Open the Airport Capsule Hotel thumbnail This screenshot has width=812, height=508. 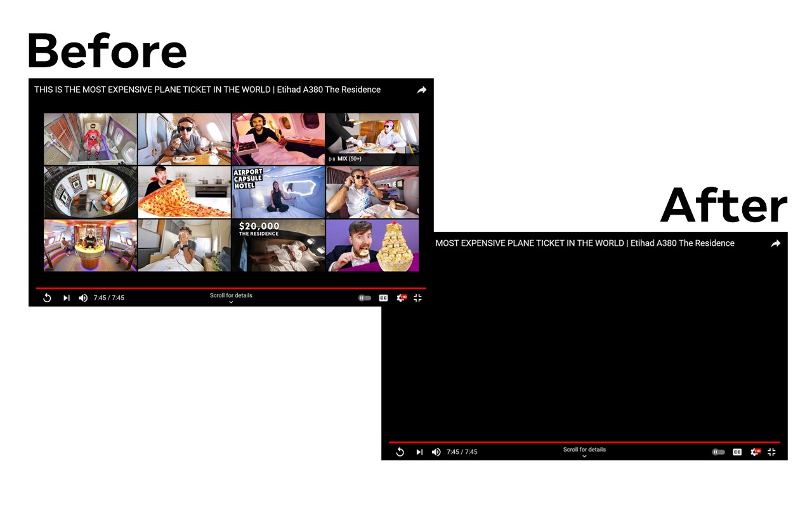(278, 192)
